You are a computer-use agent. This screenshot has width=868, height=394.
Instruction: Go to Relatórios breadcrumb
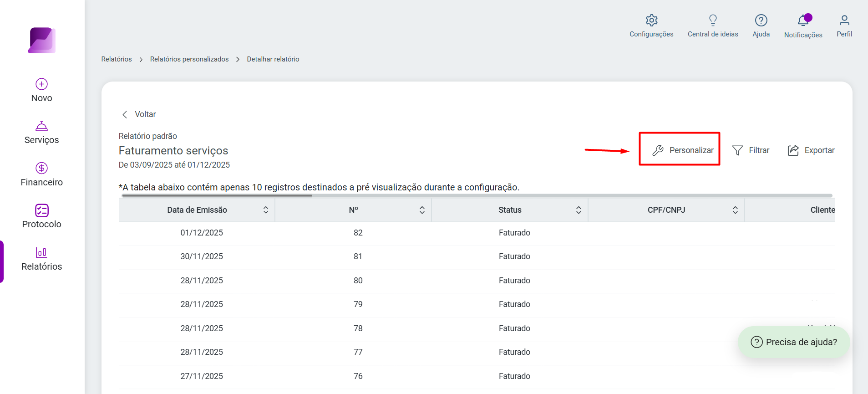(117, 59)
